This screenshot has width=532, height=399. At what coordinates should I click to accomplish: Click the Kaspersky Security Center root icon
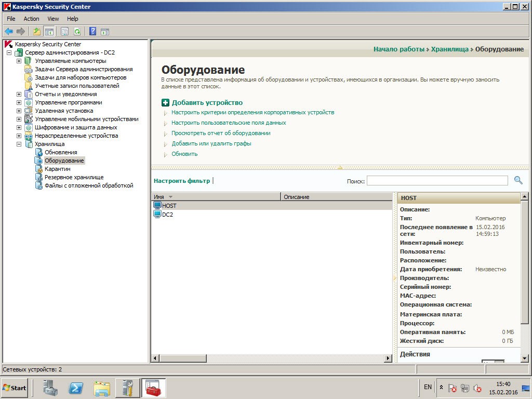[8, 44]
